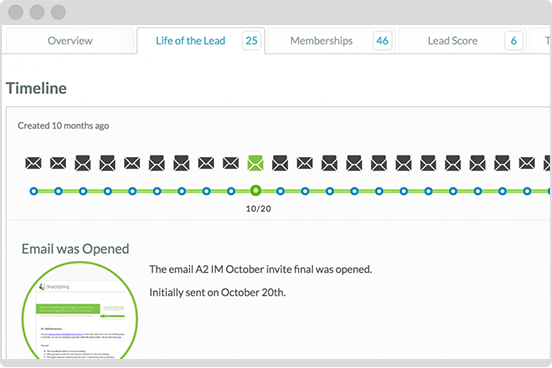Click the first envelope icon in timeline
Viewport: 552px width, 368px height.
pyautogui.click(x=33, y=163)
